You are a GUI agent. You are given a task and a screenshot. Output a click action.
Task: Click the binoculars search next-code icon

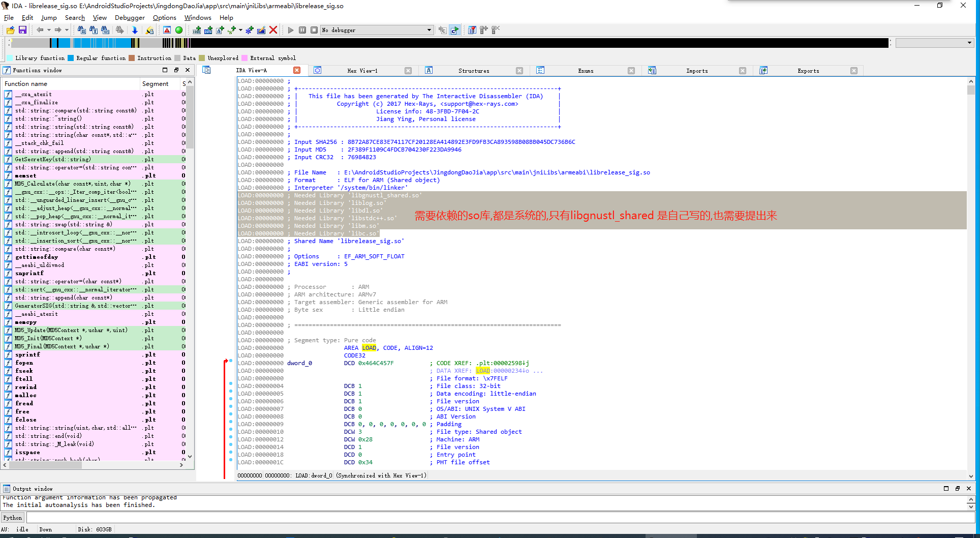81,30
